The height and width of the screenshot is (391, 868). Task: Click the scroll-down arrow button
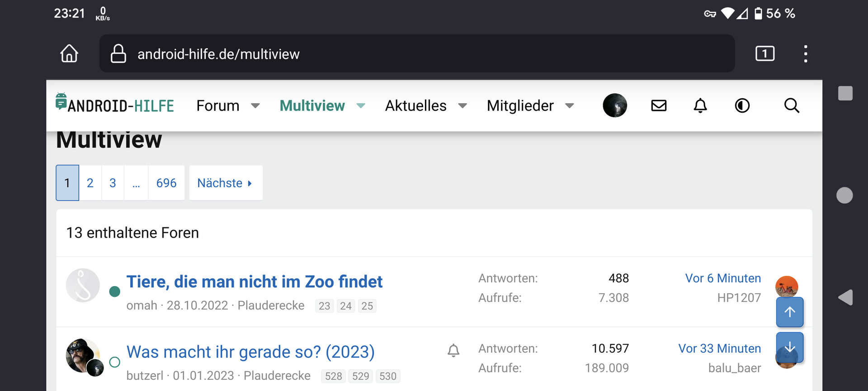click(x=789, y=347)
